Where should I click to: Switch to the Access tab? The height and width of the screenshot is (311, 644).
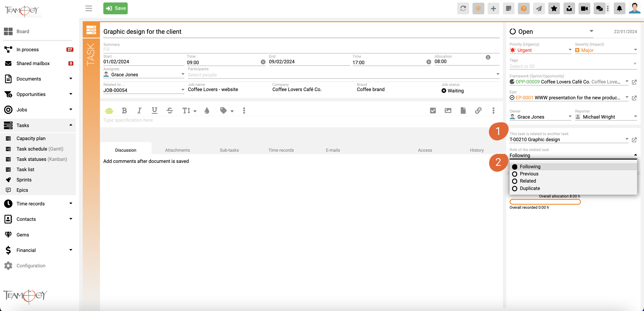425,150
